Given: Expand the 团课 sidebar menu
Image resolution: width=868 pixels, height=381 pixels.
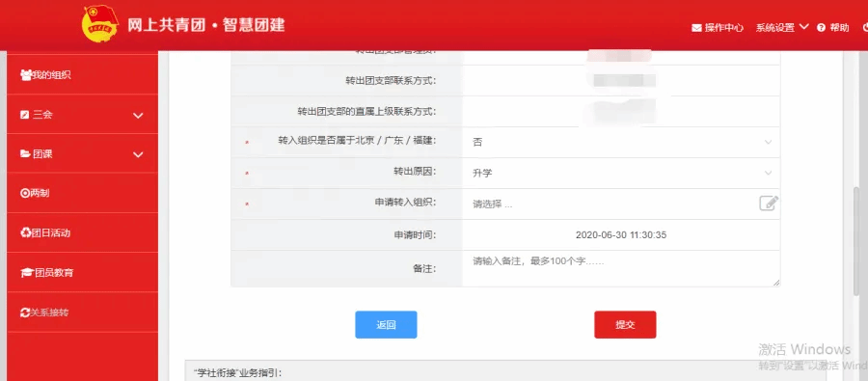Looking at the screenshot, I should 83,154.
